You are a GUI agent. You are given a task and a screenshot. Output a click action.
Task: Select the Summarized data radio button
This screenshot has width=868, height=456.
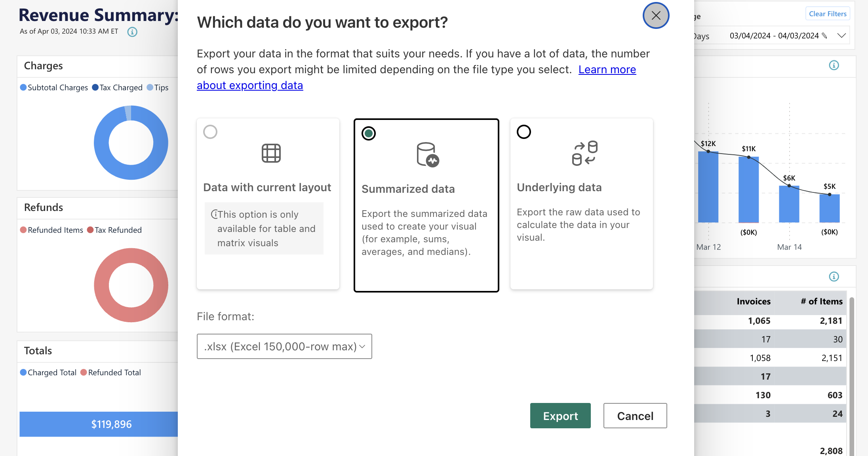pyautogui.click(x=369, y=133)
